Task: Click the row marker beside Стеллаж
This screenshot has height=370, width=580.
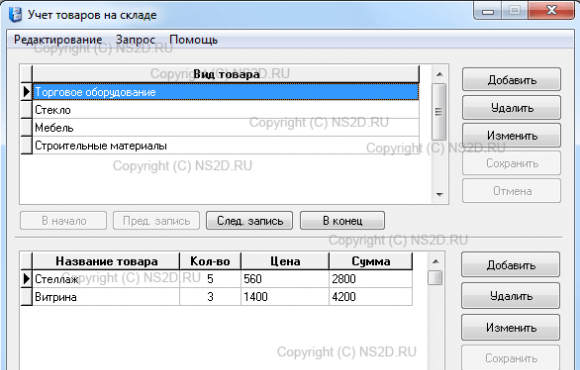Action: [27, 279]
